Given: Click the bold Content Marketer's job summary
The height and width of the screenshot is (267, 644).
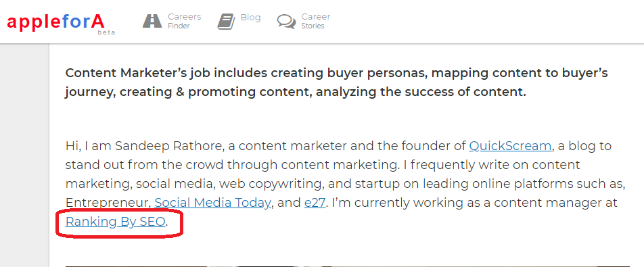Looking at the screenshot, I should pos(336,82).
